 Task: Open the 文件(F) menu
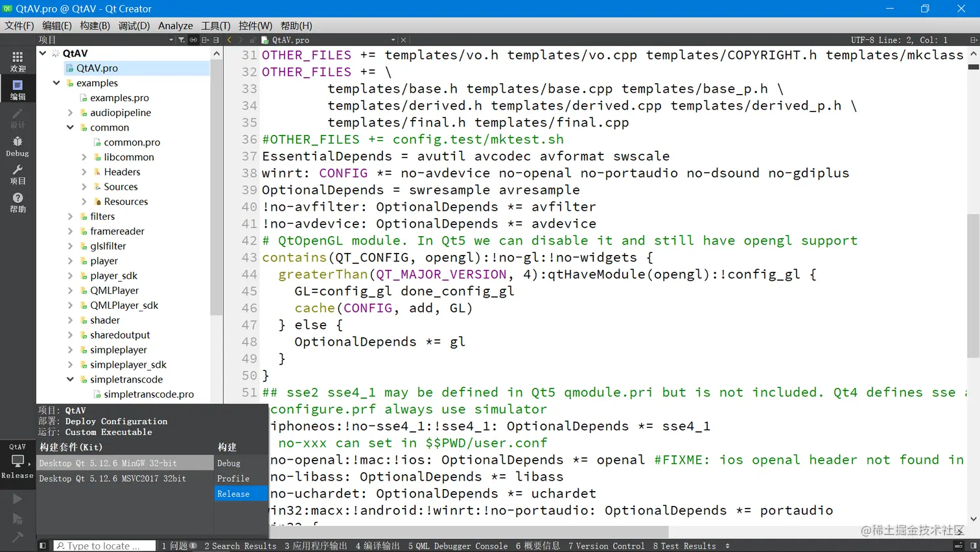click(x=19, y=26)
